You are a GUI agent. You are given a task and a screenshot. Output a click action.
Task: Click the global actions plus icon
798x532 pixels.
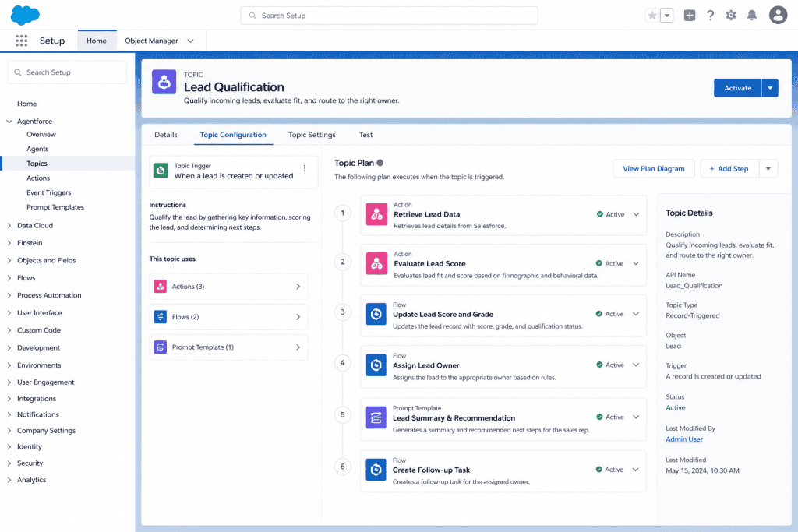point(690,16)
